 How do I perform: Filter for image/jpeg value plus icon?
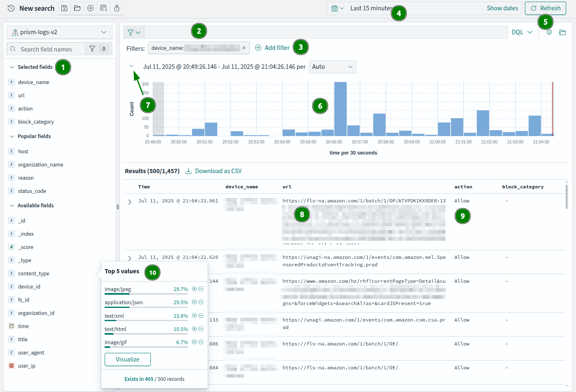pyautogui.click(x=194, y=289)
